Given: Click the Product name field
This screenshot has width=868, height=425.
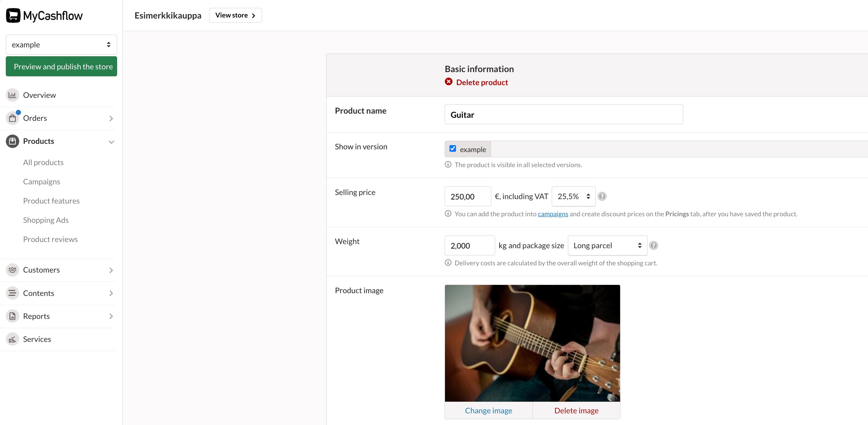Looking at the screenshot, I should click(x=563, y=115).
